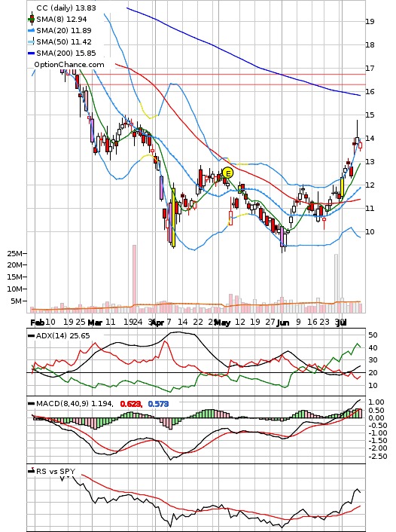The image size is (396, 532).
Task: Click the SMA(20) blue legend swatch
Action: tap(31, 31)
